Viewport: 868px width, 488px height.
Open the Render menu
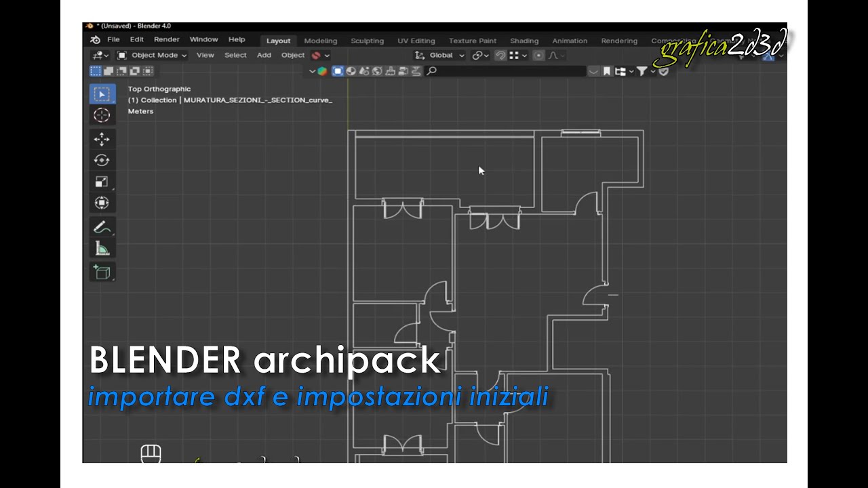point(167,40)
